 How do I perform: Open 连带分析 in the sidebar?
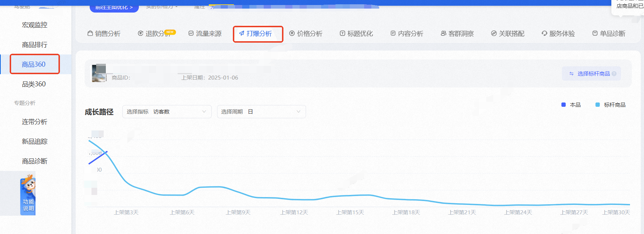(34, 122)
